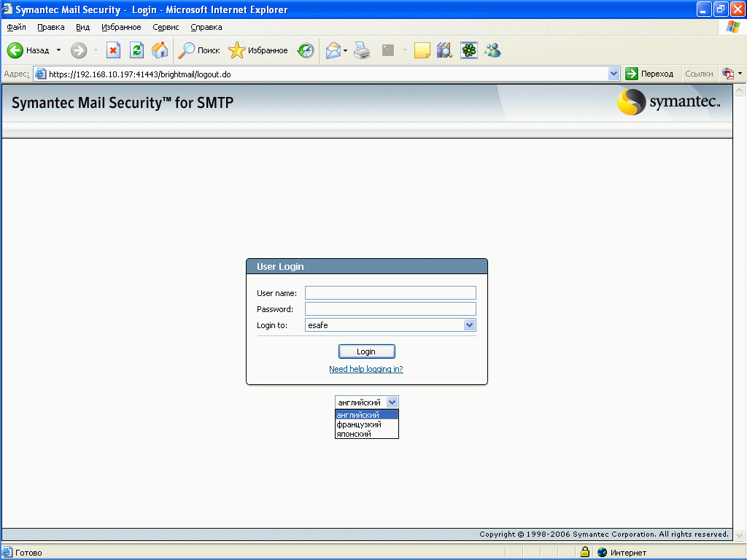This screenshot has height=560, width=747.
Task: Open the Сервис menu
Action: [x=166, y=27]
